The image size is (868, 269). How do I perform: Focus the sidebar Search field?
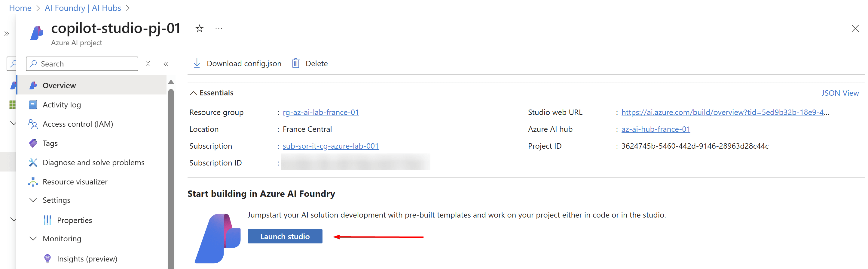click(x=82, y=64)
